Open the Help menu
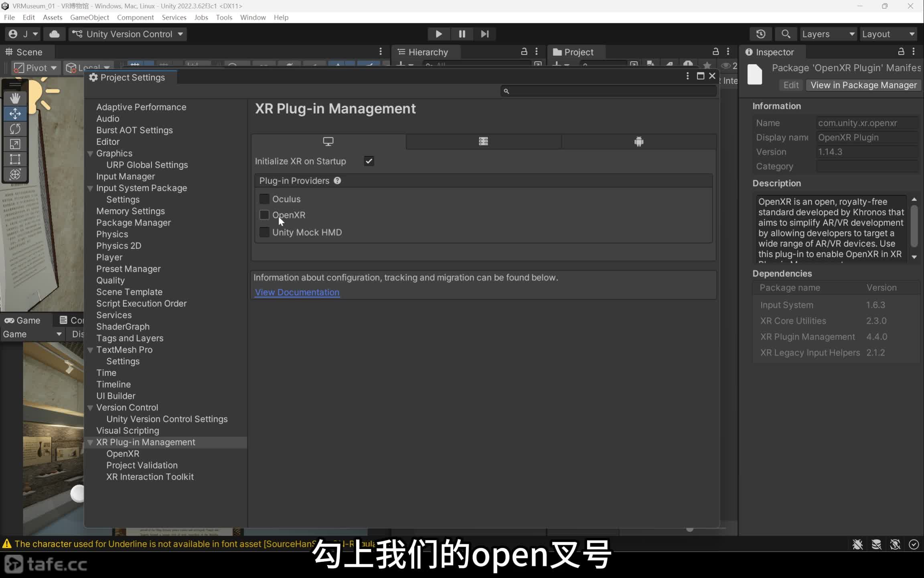 [x=281, y=17]
